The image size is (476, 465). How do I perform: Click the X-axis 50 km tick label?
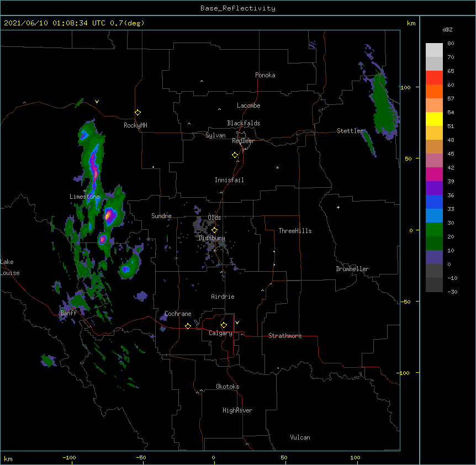284,457
